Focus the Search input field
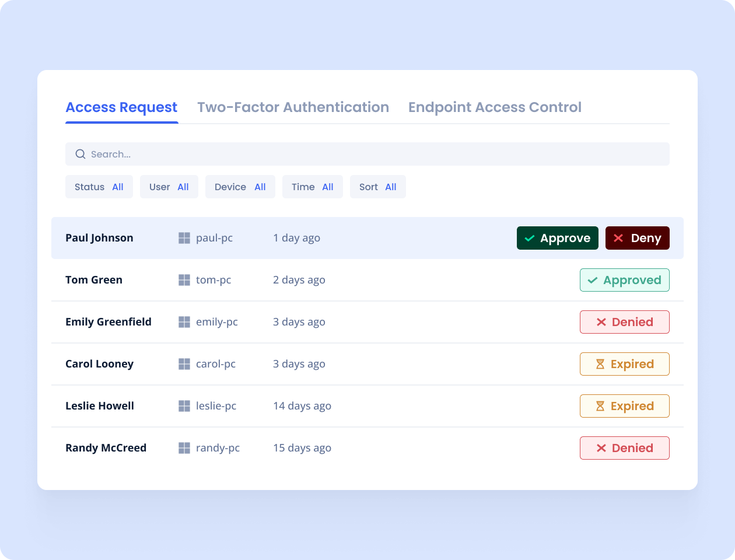This screenshot has height=560, width=735. 373,154
